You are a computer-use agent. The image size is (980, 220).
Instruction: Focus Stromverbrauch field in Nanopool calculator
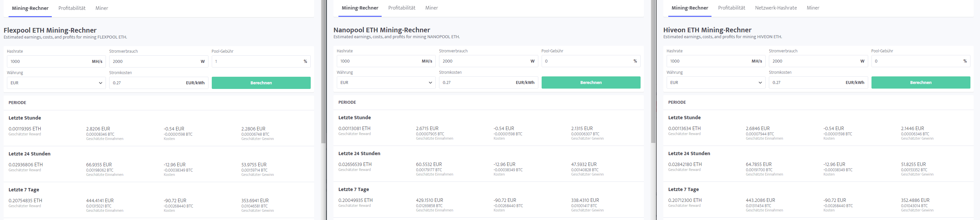click(x=489, y=61)
